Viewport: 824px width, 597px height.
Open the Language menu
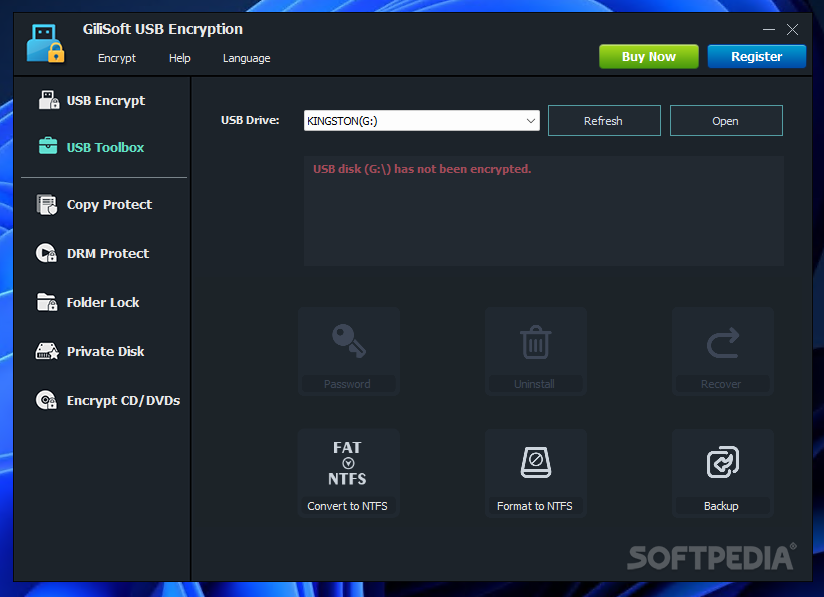246,58
